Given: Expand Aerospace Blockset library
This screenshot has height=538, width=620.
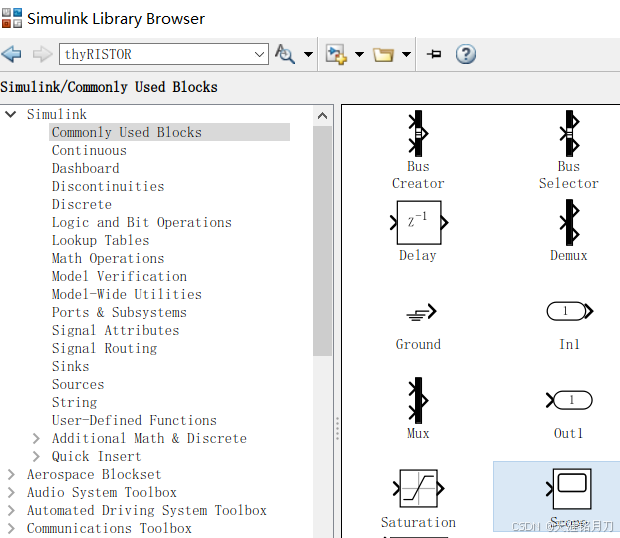Looking at the screenshot, I should coord(11,474).
